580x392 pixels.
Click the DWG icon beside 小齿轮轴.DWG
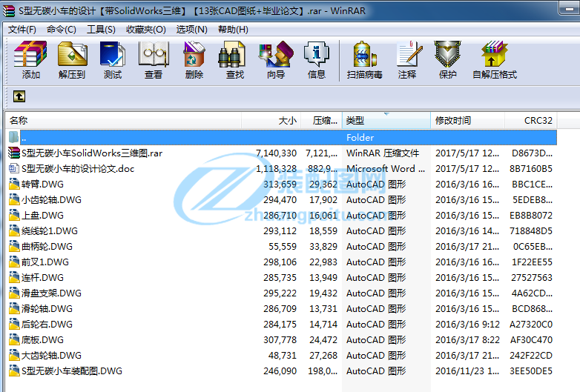coord(14,199)
